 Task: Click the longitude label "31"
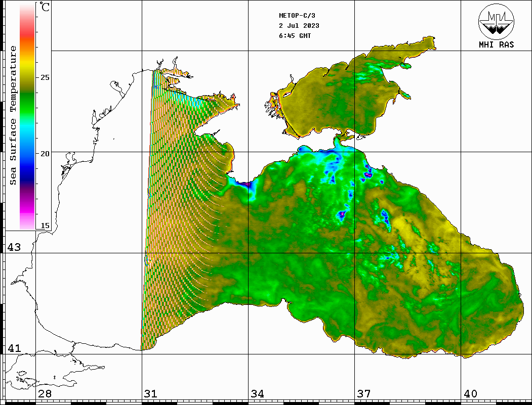coord(151,394)
